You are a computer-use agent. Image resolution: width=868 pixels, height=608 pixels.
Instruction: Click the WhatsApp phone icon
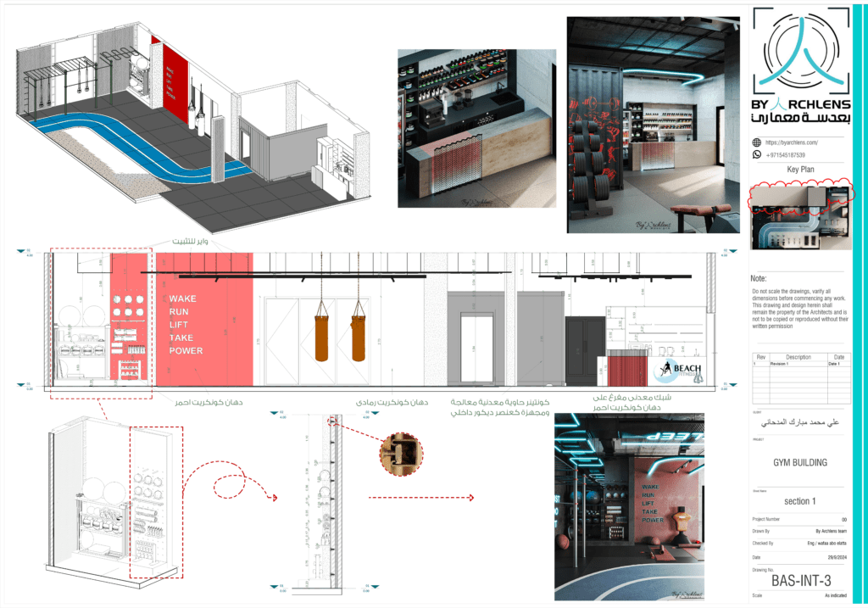coord(756,155)
